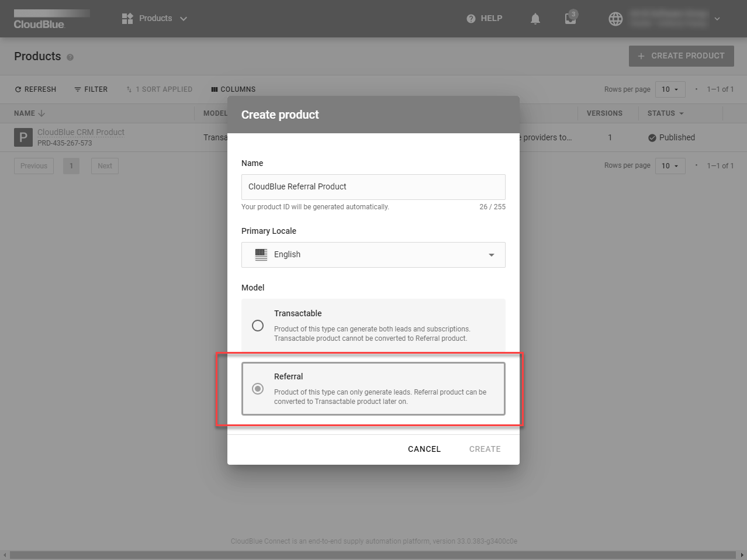Sort by the NAME column header
The width and height of the screenshot is (747, 560).
pyautogui.click(x=29, y=113)
